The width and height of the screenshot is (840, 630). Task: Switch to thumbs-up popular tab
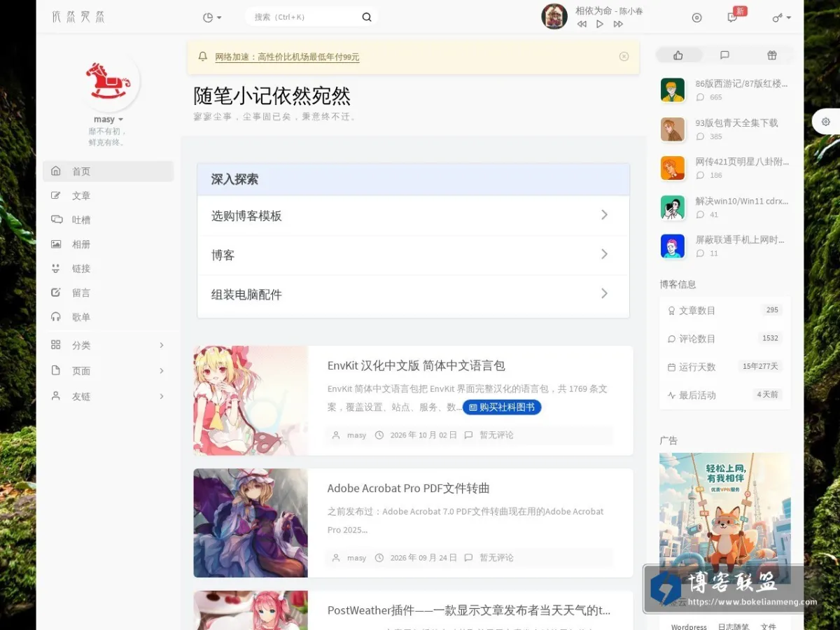coord(678,55)
